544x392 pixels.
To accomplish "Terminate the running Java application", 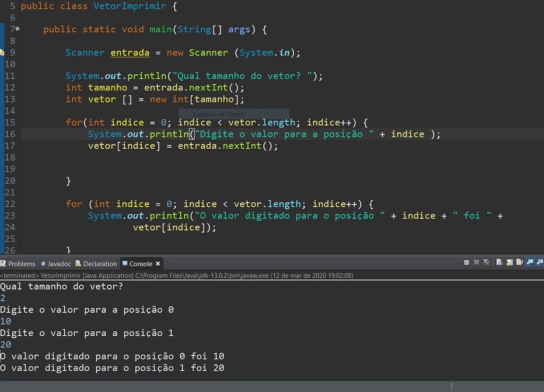I will pyautogui.click(x=466, y=262).
